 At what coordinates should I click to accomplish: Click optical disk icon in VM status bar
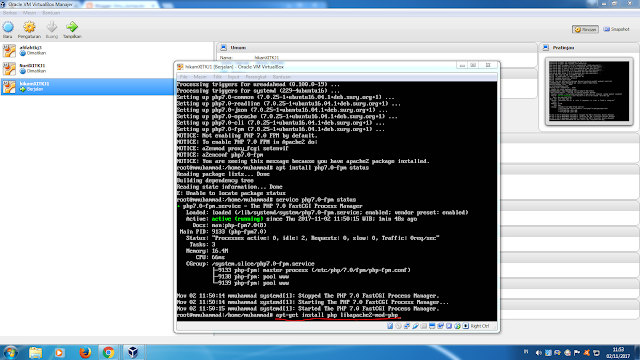pyautogui.click(x=398, y=326)
